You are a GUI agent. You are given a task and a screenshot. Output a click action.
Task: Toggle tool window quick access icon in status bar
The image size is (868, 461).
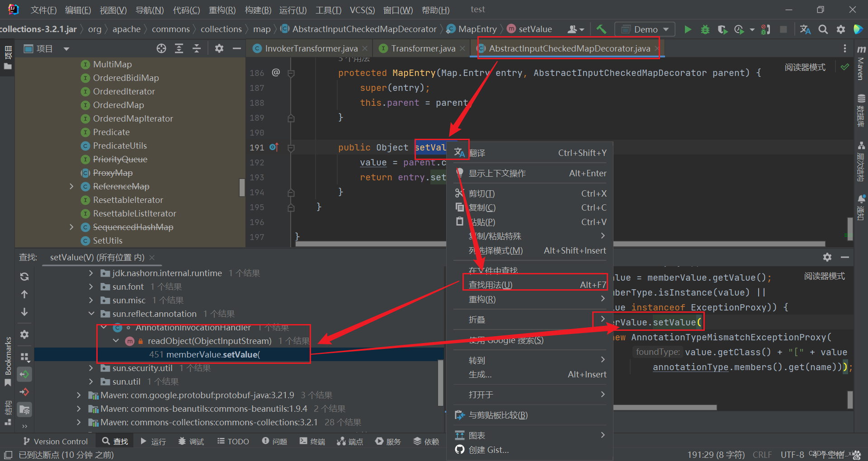click(8, 455)
